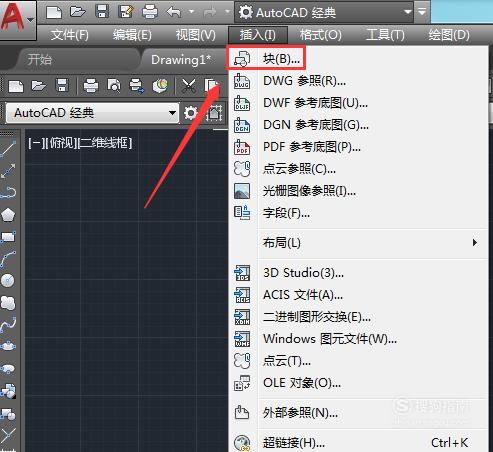Open the 绘图(D) menu
The height and width of the screenshot is (452, 493).
tap(449, 35)
